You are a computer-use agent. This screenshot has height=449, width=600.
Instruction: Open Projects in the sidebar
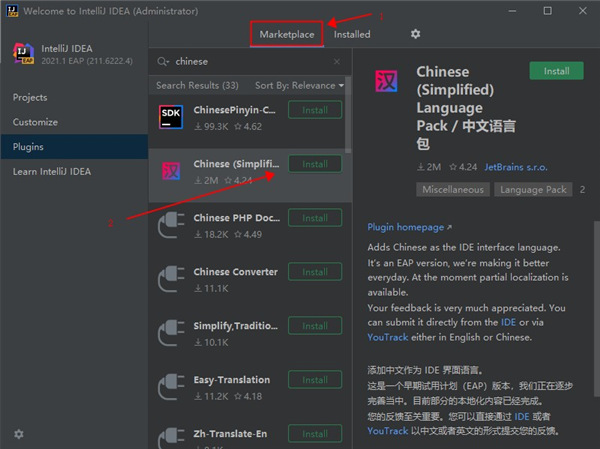[x=31, y=97]
